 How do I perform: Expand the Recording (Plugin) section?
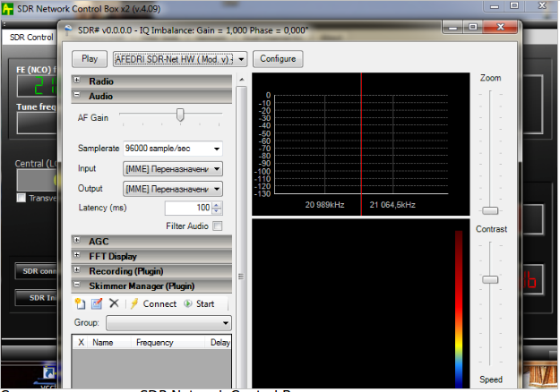tap(77, 270)
